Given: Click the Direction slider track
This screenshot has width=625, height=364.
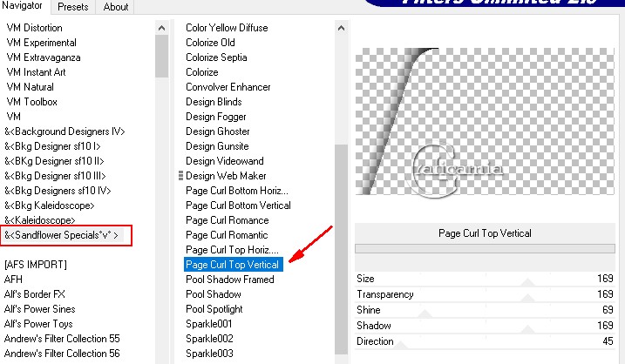Looking at the screenshot, I should [485, 348].
